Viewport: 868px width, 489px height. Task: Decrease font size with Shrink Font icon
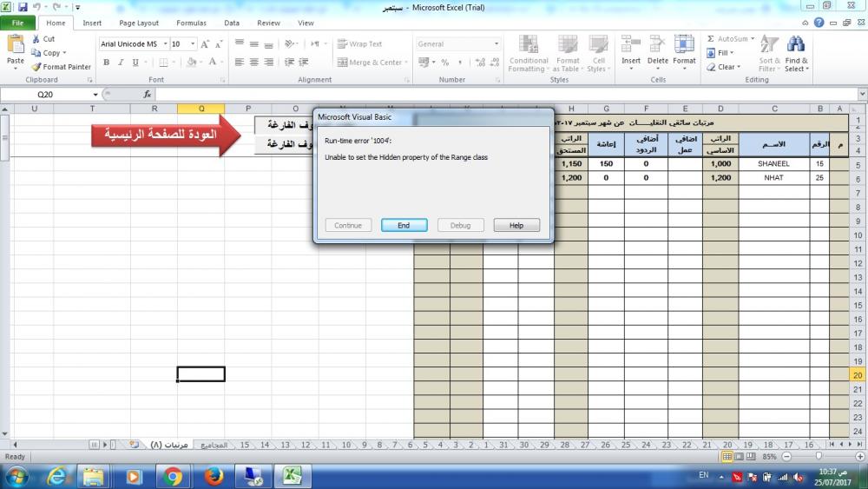tap(219, 44)
